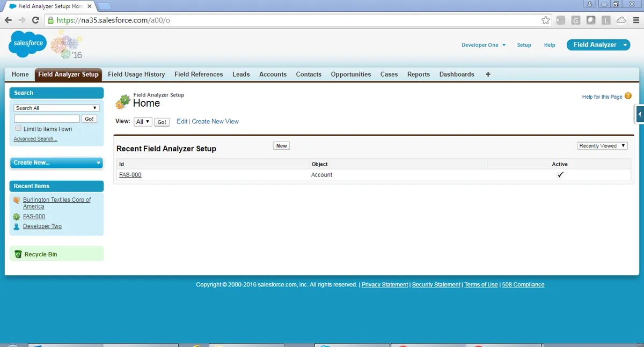Open the FAS-000 record in the table

tap(130, 175)
